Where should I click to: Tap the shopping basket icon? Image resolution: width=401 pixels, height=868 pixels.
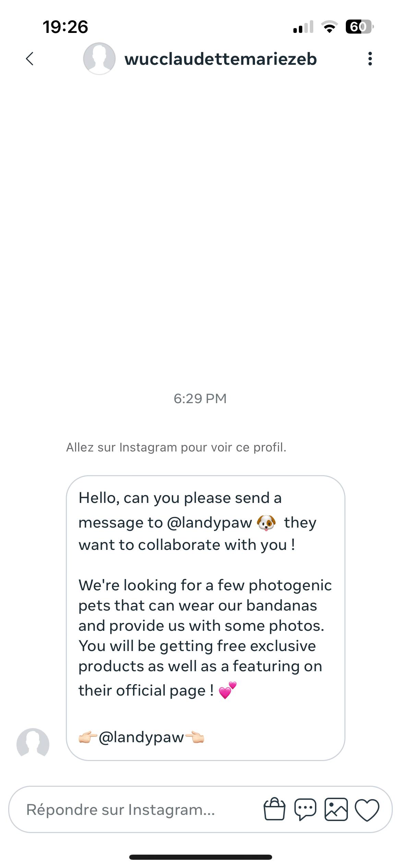(274, 809)
